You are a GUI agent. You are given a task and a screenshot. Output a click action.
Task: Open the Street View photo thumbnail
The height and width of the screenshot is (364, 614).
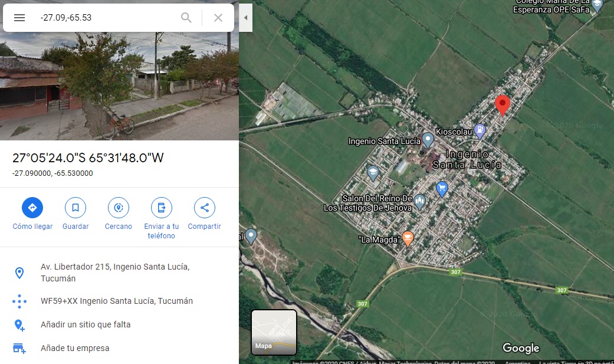[119, 86]
